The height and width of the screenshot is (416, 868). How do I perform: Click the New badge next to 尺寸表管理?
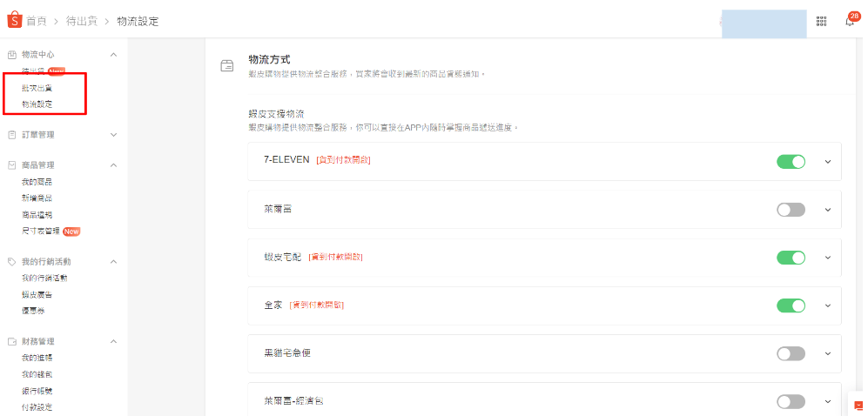(x=71, y=231)
